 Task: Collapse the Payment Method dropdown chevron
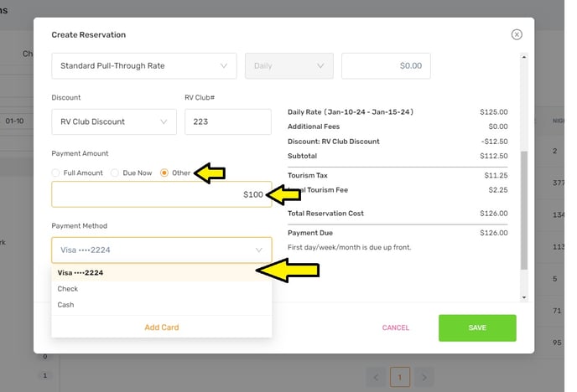258,250
